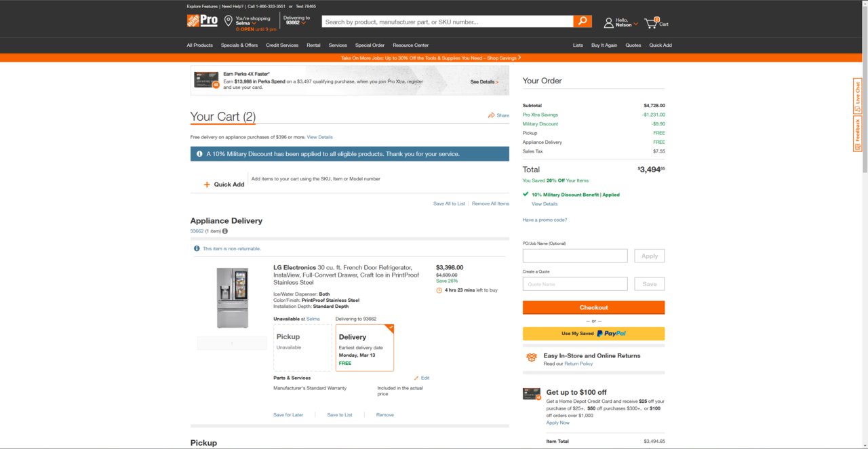This screenshot has width=868, height=449.
Task: Click the orange search magnifier button
Action: (583, 22)
